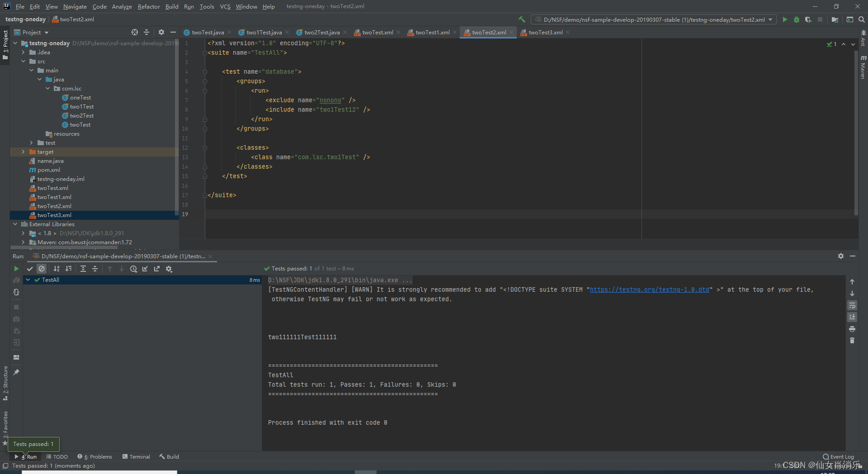Expand the target folder
This screenshot has height=474, width=868.
pyautogui.click(x=24, y=152)
